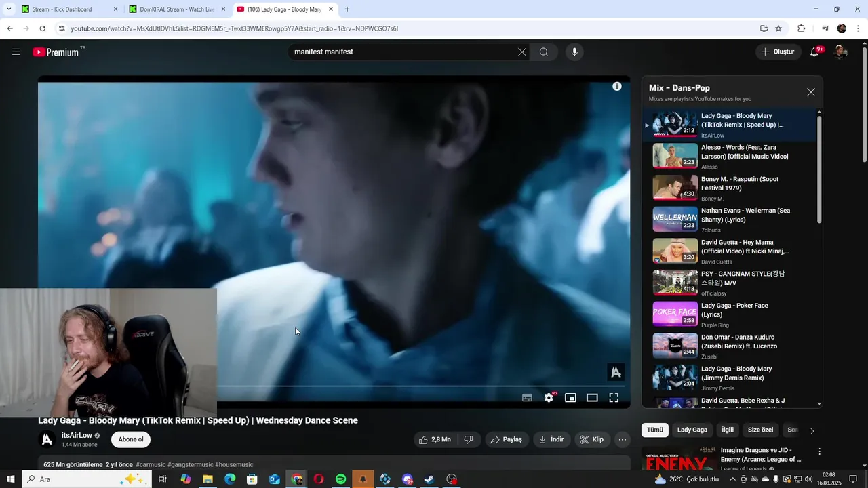This screenshot has height=488, width=868.
Task: Subscribe with Abone ol button
Action: point(131,439)
